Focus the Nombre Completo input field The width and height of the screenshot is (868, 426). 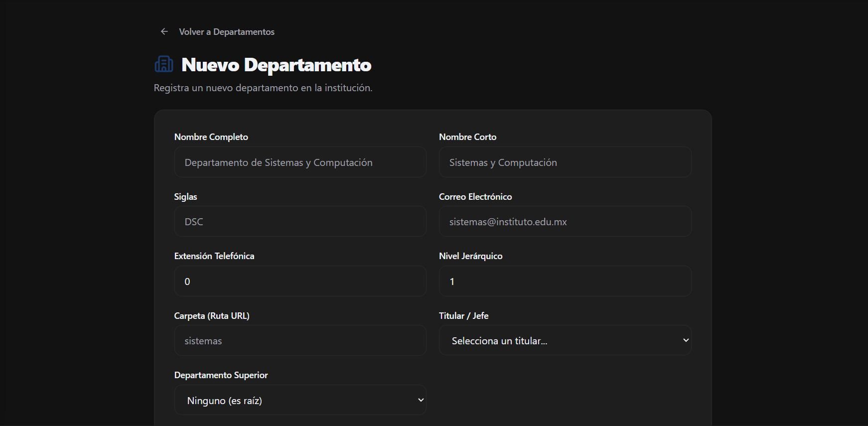point(300,162)
